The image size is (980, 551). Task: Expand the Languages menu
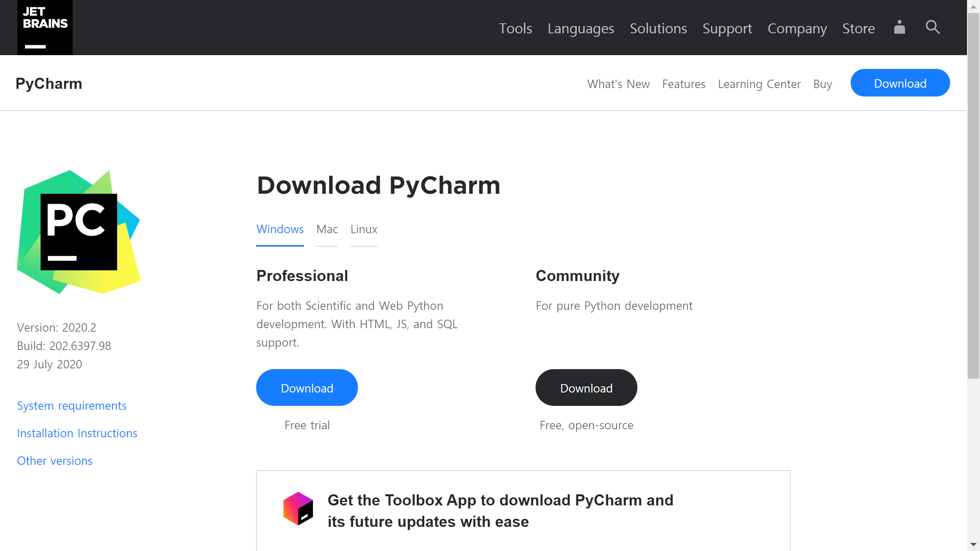[581, 28]
